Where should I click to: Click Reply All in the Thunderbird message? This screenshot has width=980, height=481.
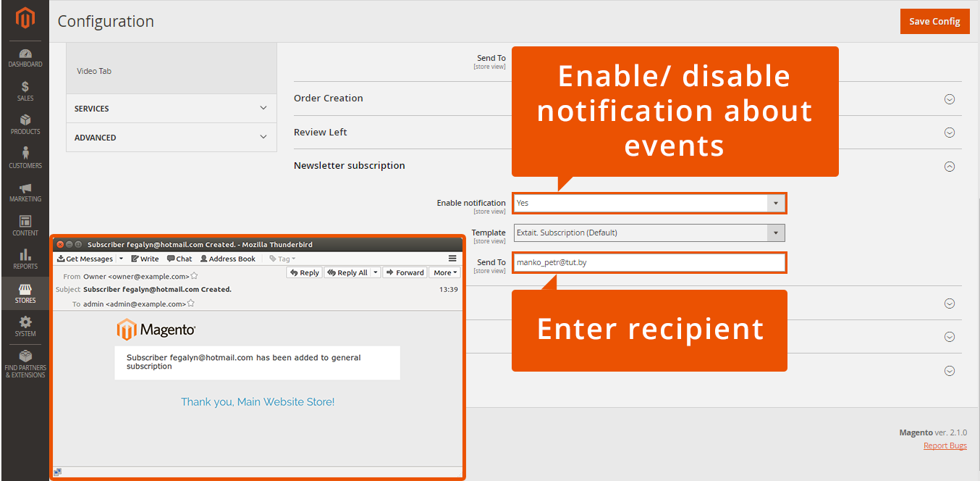pos(347,272)
